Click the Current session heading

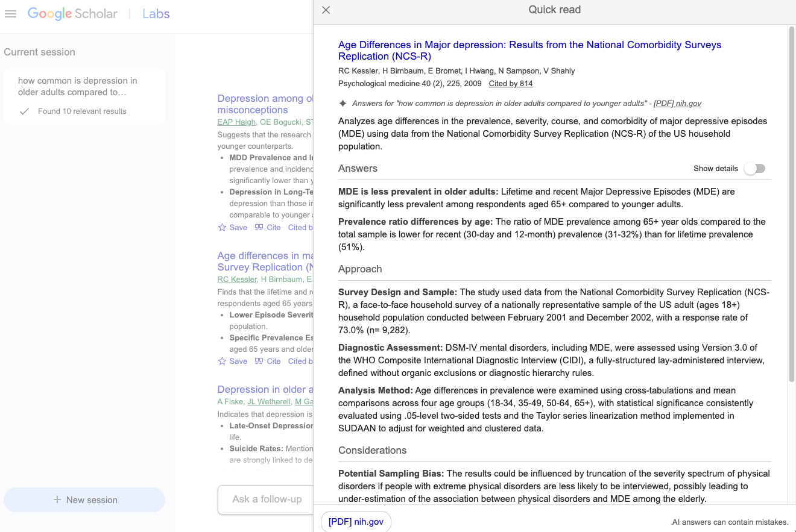tap(40, 52)
